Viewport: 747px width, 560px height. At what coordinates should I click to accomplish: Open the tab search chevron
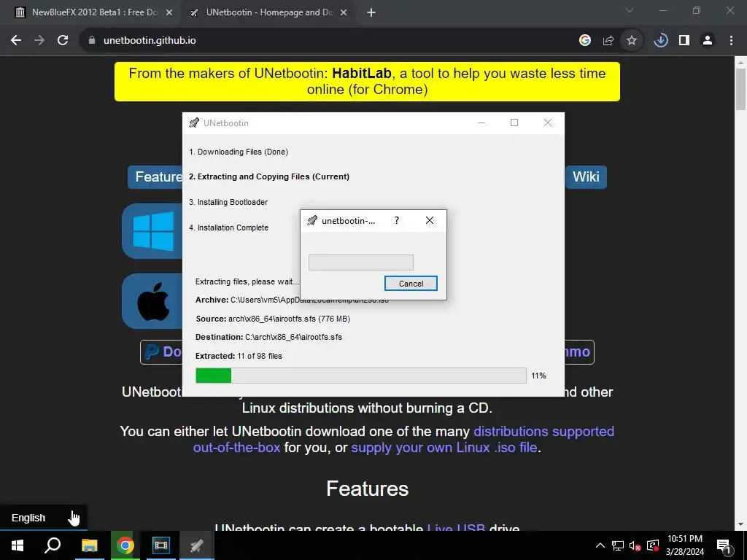pos(630,10)
